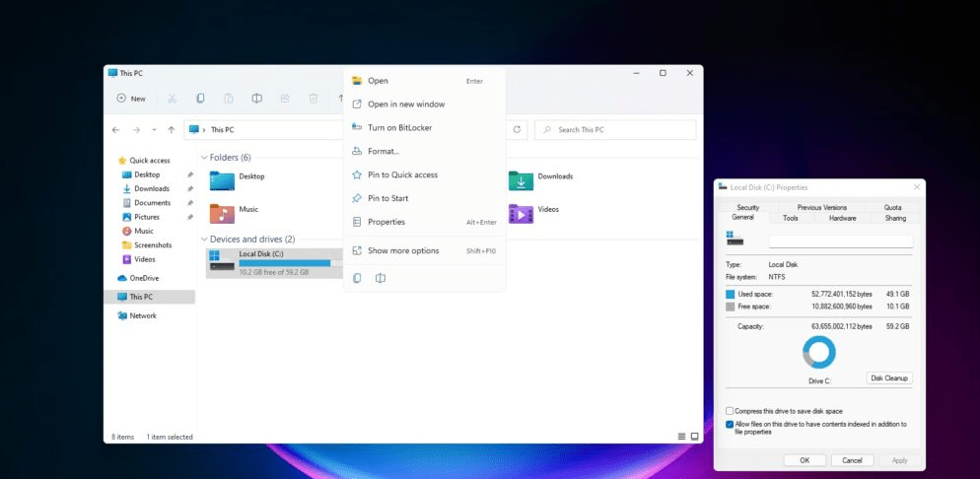
Task: Click the Delete trash icon in toolbar
Action: pos(314,99)
